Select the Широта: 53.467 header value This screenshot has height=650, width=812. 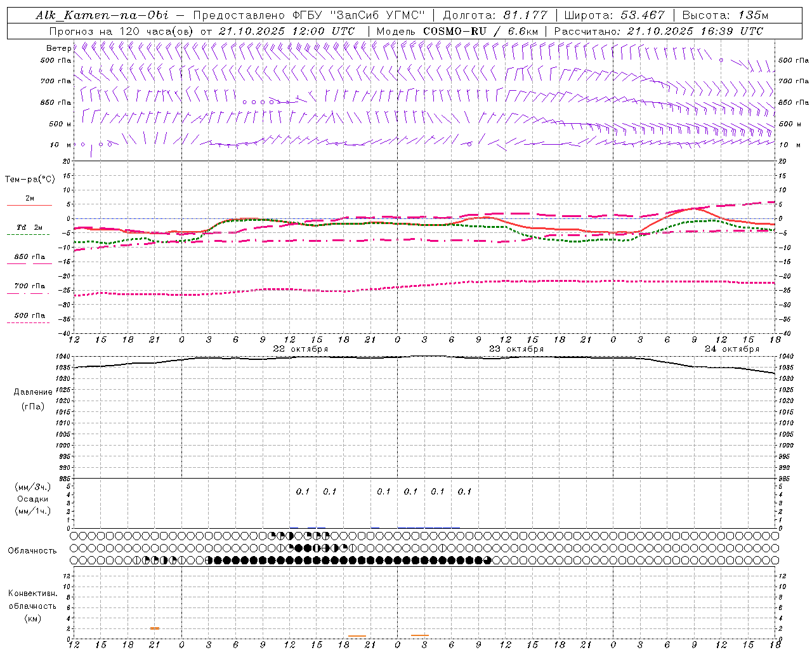coord(615,15)
